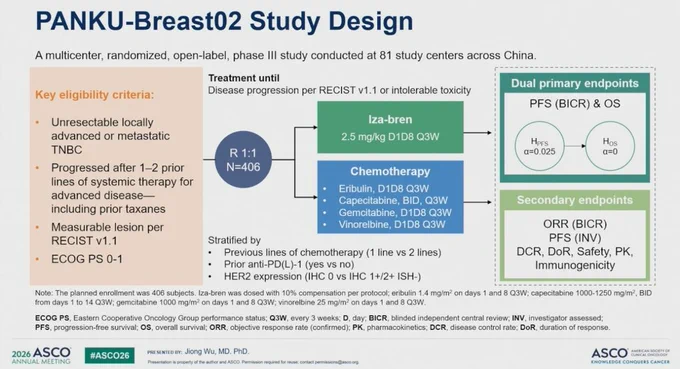Screen dimensions: 680x369
Task: Click the 2.5 mg/kg D1D8 Q3W dosing text
Action: point(390,137)
